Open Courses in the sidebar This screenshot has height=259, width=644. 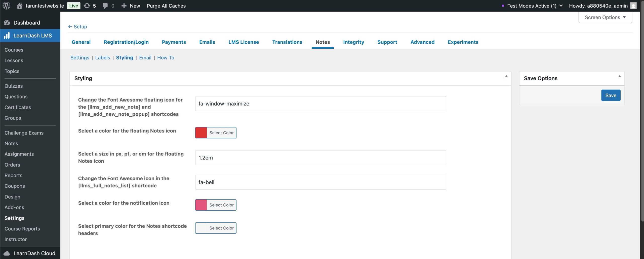tap(14, 50)
